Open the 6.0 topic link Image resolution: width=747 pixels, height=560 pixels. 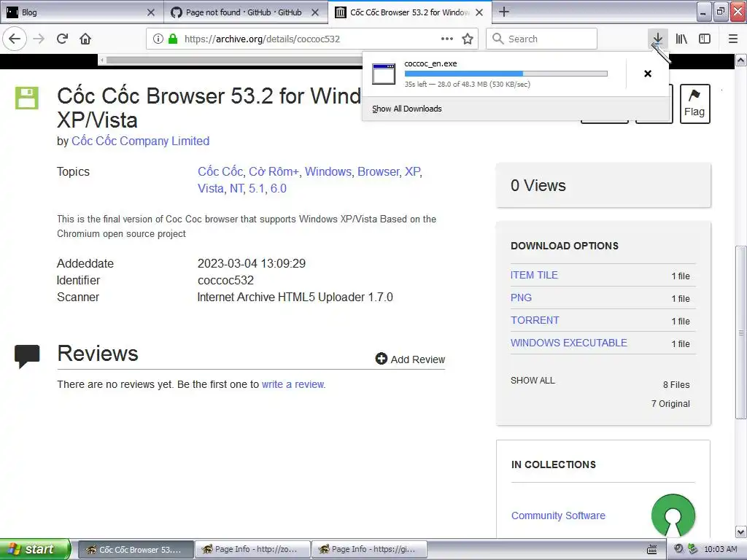coord(278,188)
